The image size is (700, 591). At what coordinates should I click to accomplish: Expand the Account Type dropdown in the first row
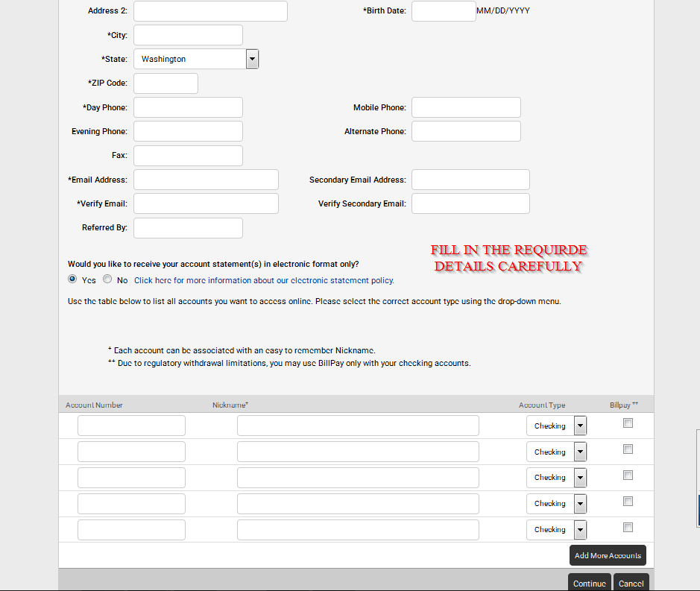pyautogui.click(x=579, y=425)
